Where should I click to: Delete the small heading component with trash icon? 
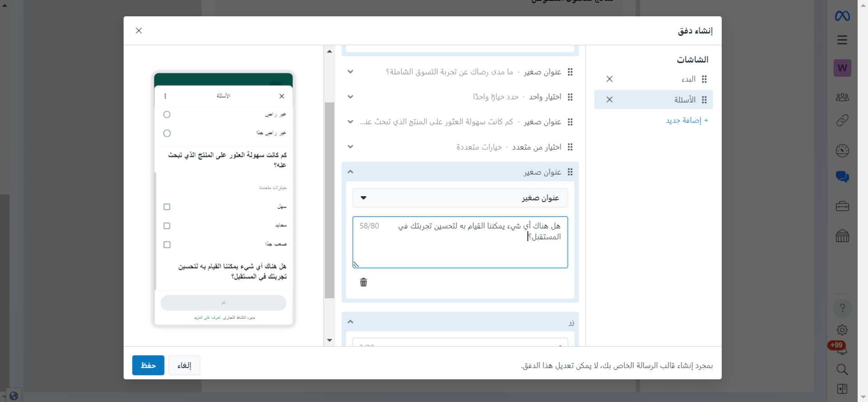click(363, 283)
